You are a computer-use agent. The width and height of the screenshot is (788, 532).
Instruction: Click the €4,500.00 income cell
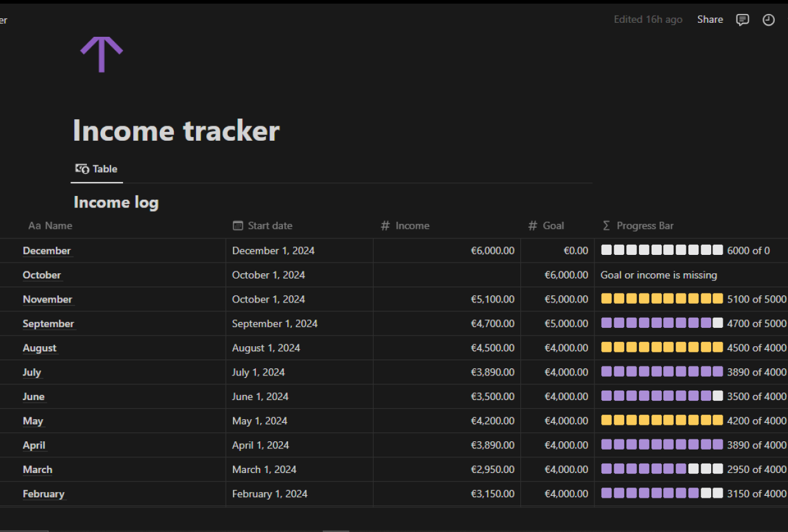(x=447, y=347)
